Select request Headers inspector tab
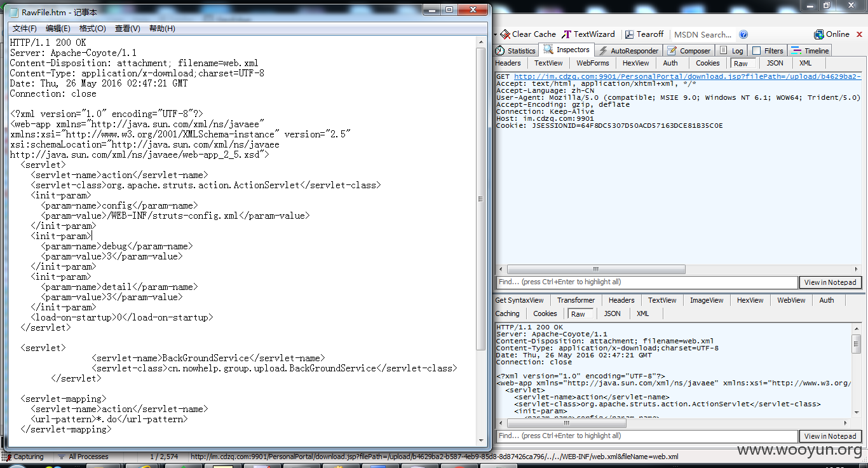 pyautogui.click(x=508, y=63)
